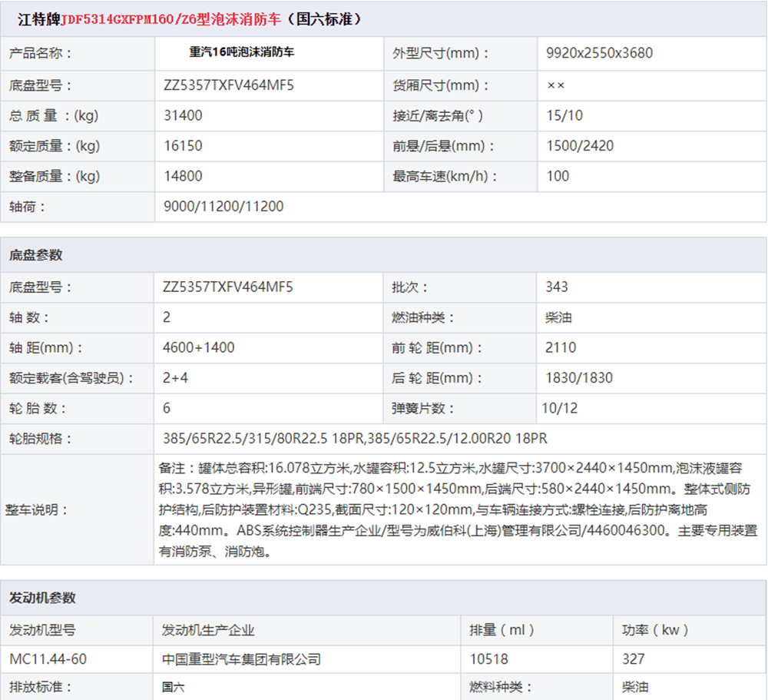
Task: Click the 备注 vehicle description paragraph
Action: (x=458, y=509)
